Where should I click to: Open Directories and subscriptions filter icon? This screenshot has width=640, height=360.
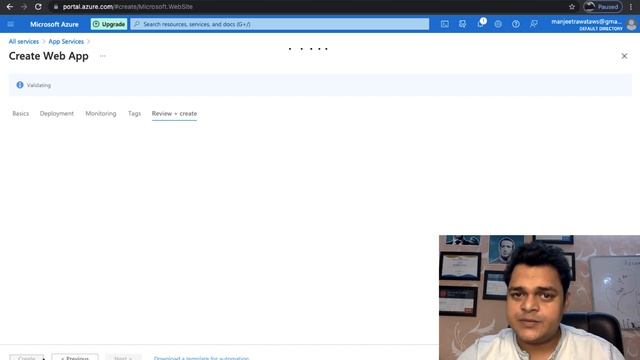[x=462, y=24]
